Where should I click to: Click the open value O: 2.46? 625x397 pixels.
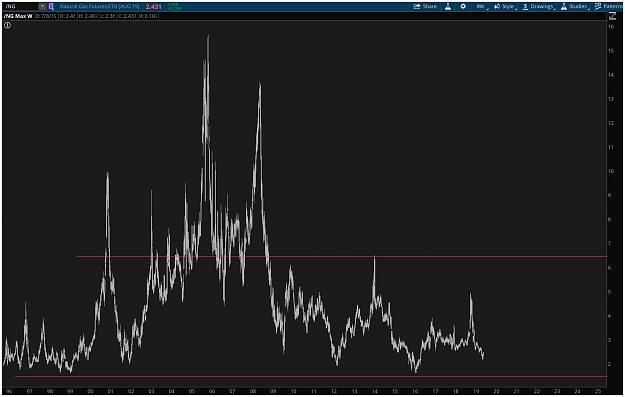pyautogui.click(x=67, y=16)
